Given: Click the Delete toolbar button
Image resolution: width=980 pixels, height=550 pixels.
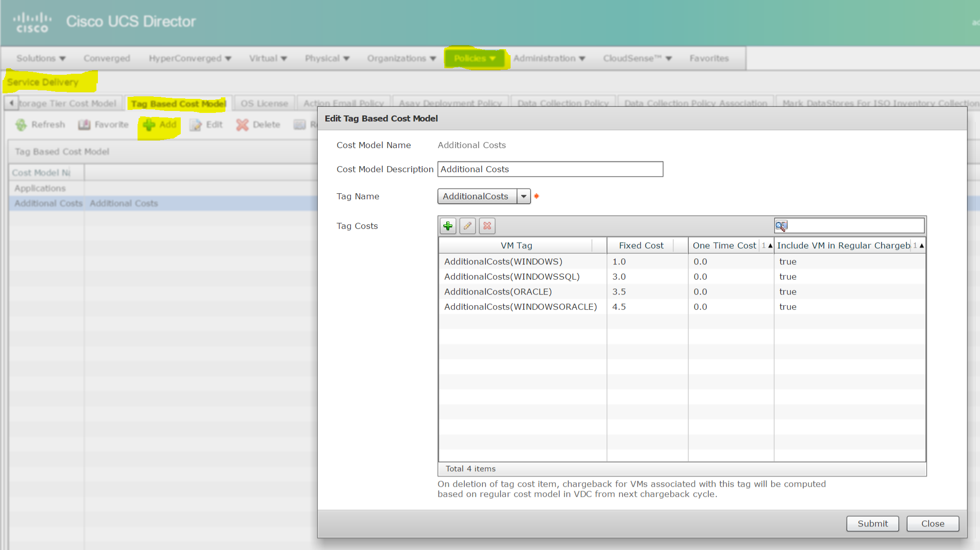Looking at the screenshot, I should pyautogui.click(x=258, y=124).
